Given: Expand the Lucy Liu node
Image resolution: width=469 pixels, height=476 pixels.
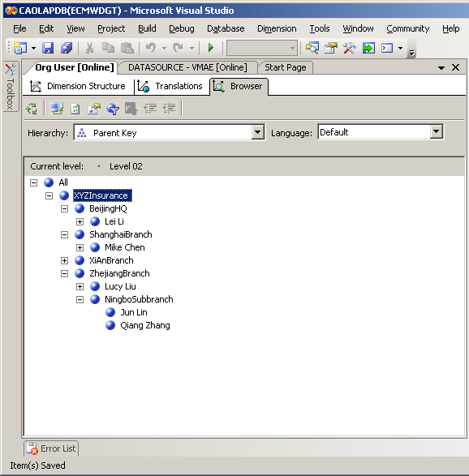Looking at the screenshot, I should tap(80, 286).
